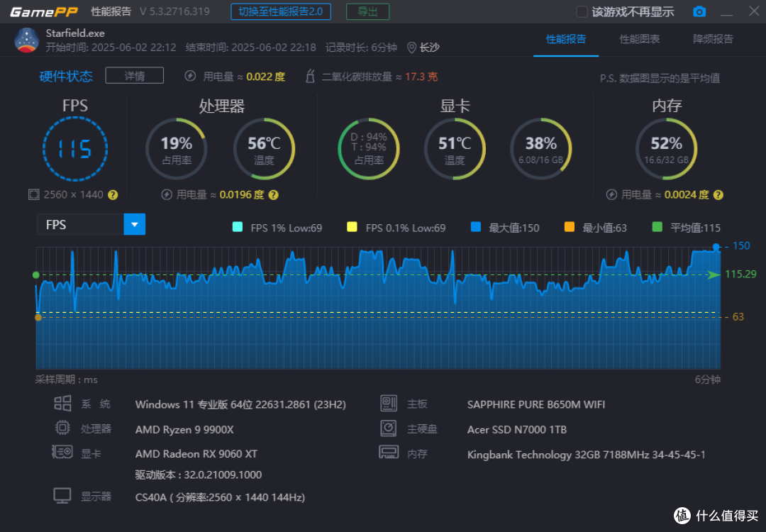The image size is (766, 532).
Task: Click the CPU 56℃ temperature gauge
Action: (264, 149)
